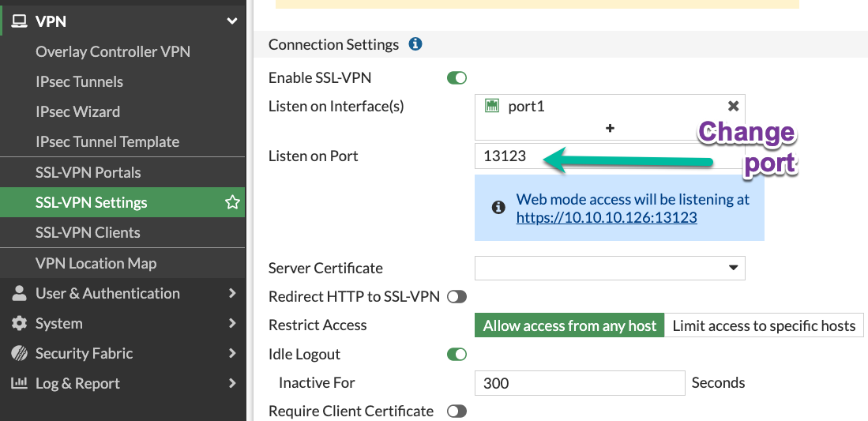
Task: Go to IPsec Tunnels
Action: [79, 81]
